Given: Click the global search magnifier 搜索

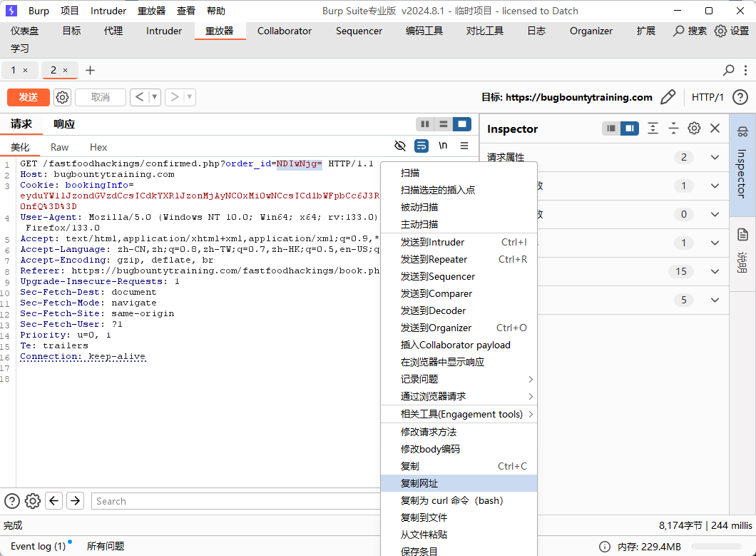Looking at the screenshot, I should [x=690, y=31].
